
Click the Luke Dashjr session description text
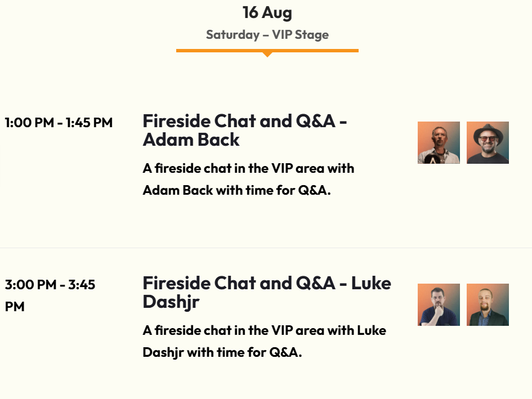point(264,341)
